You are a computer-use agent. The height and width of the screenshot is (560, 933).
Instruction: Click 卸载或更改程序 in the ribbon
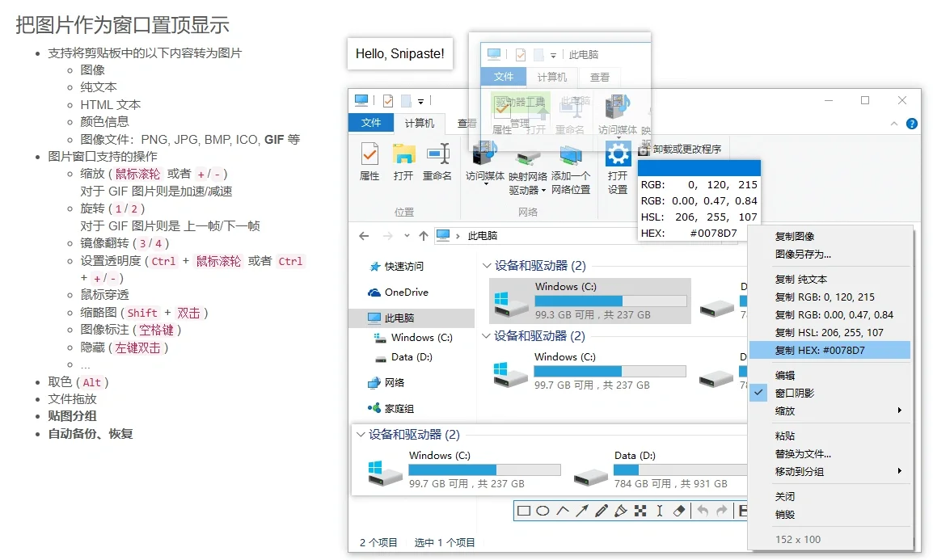pos(686,149)
